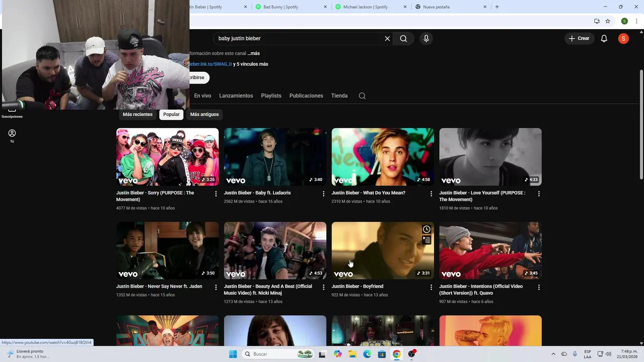Open title Justin Bieber - Boyfriend
Image resolution: width=644 pixels, height=362 pixels.
pos(357,287)
